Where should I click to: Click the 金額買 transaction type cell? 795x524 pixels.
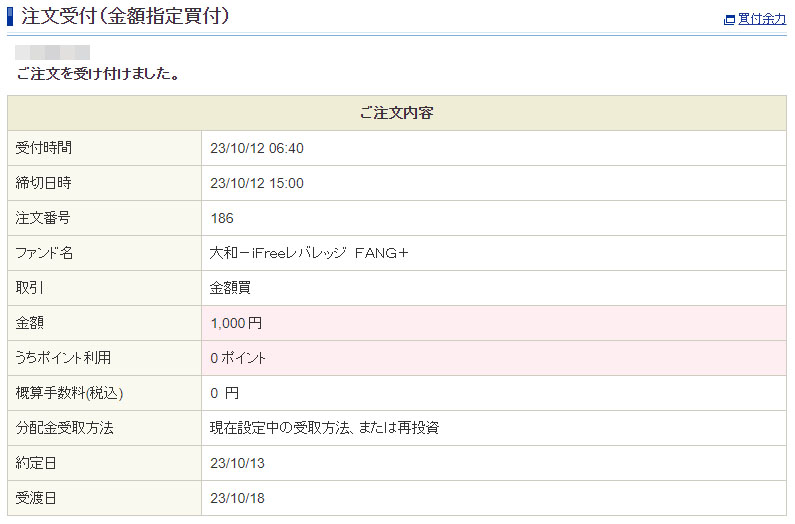point(231,288)
